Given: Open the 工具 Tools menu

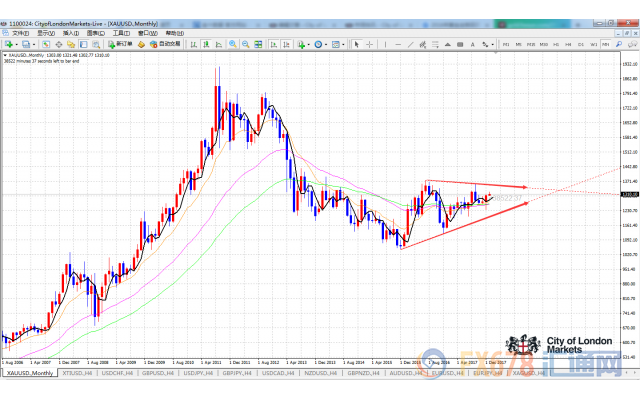Looking at the screenshot, I should coord(121,33).
